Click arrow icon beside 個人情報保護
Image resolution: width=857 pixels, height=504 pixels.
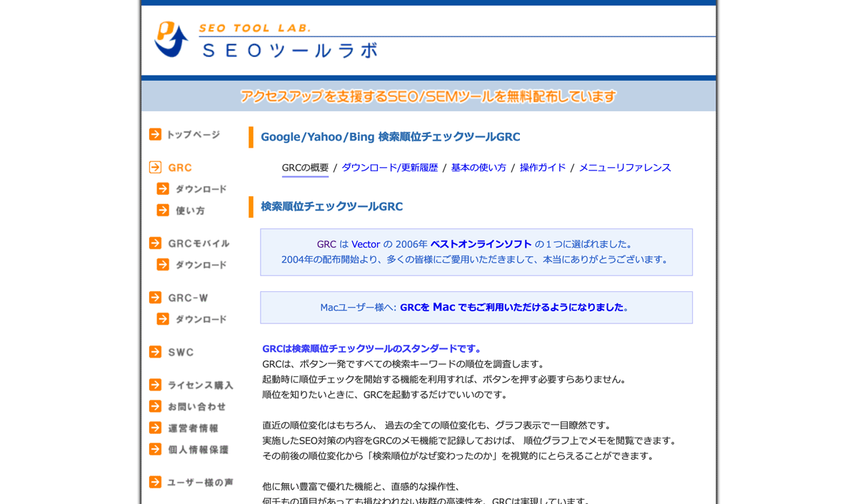click(x=155, y=448)
